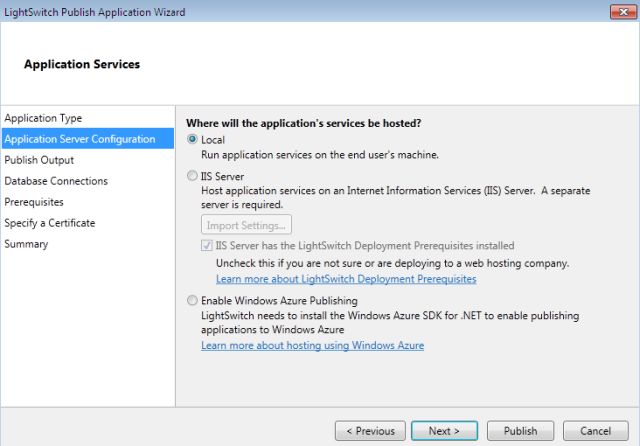640x446 pixels.
Task: Click the 'Application Services' page heading
Action: coord(82,64)
